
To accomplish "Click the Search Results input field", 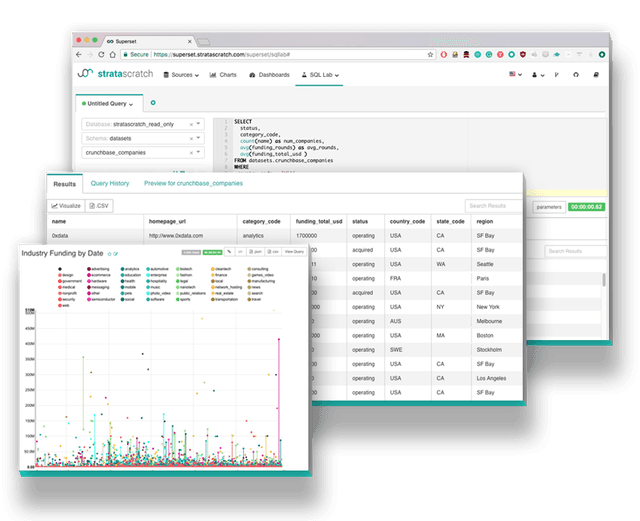I will [492, 205].
